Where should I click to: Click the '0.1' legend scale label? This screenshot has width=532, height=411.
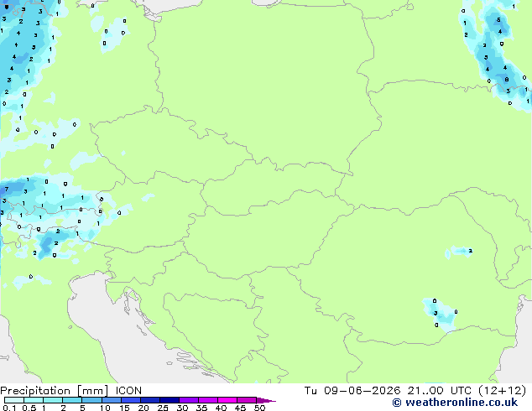(9, 408)
